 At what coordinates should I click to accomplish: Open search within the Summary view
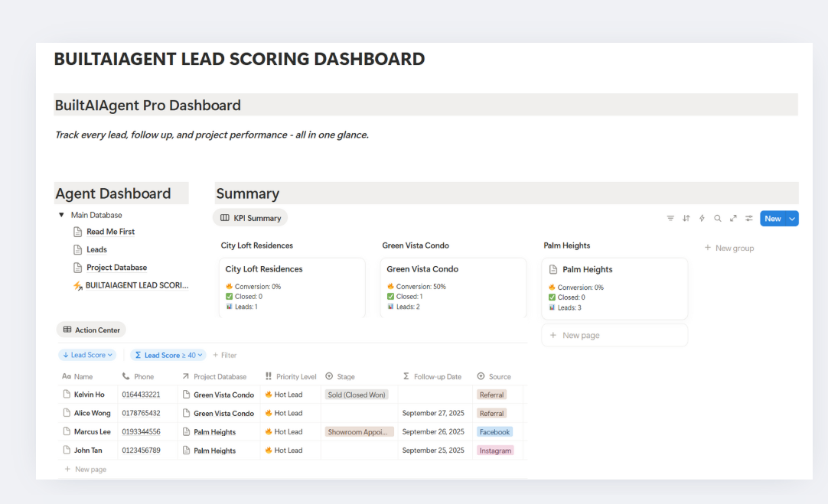[717, 218]
